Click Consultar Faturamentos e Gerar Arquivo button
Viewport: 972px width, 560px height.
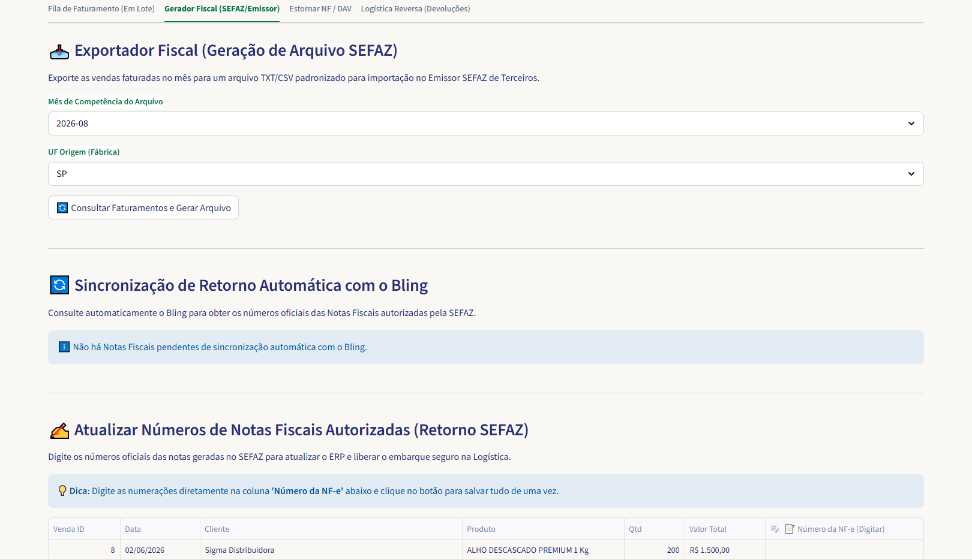[x=143, y=207]
